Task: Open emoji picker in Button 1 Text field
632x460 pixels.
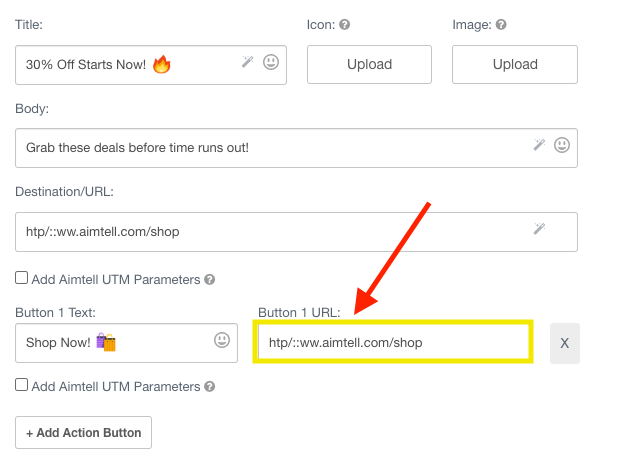Action: pyautogui.click(x=222, y=341)
